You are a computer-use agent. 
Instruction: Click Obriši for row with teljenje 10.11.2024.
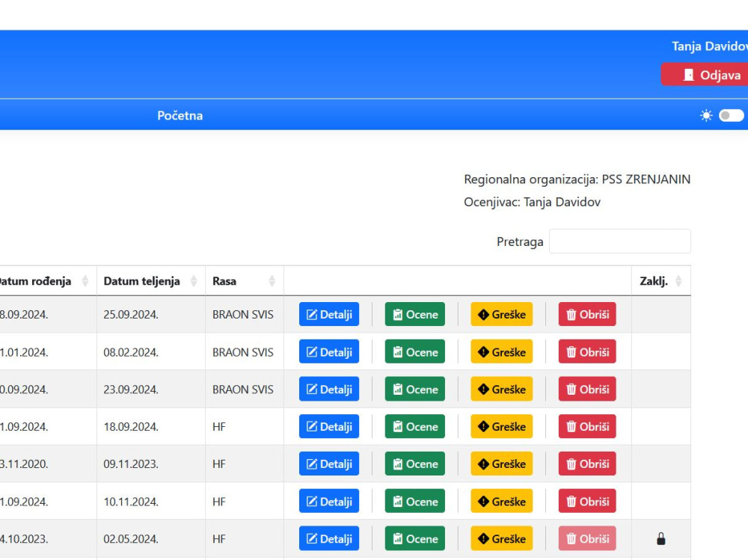pyautogui.click(x=587, y=502)
